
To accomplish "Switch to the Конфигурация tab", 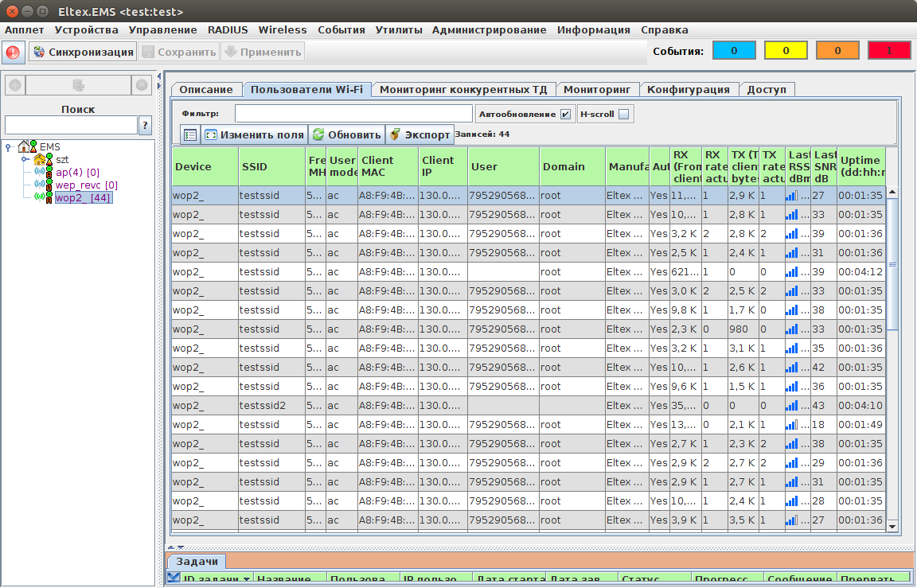I will point(688,89).
